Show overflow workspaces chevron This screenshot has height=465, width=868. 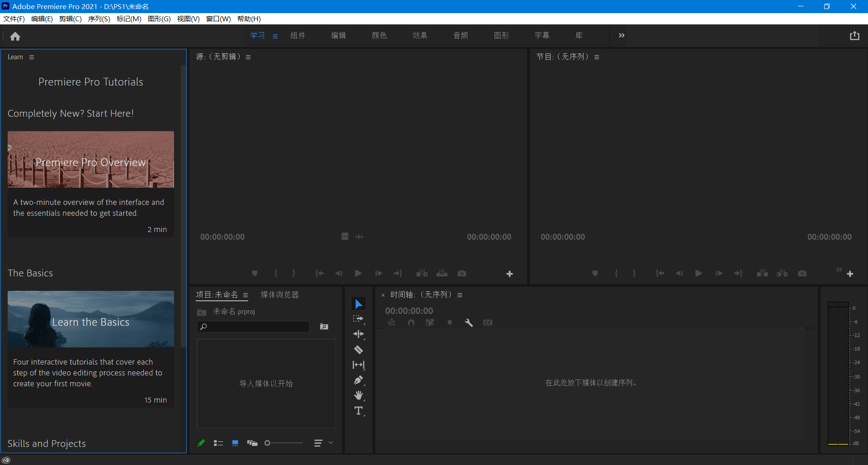622,35
